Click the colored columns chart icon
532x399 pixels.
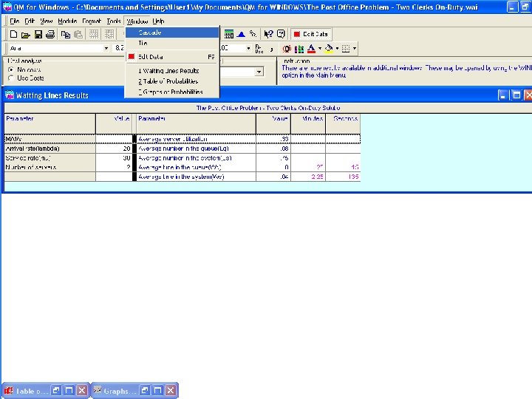coord(299,49)
